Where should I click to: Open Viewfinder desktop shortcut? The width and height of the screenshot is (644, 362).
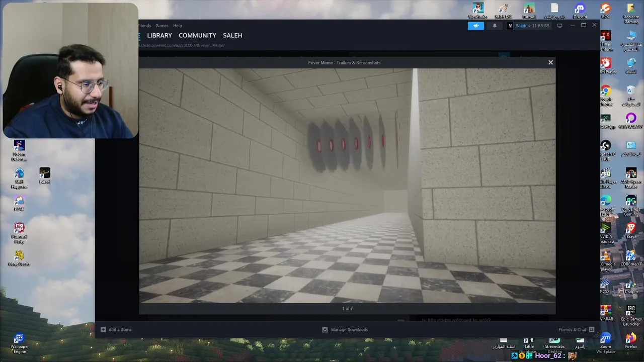[x=477, y=10]
